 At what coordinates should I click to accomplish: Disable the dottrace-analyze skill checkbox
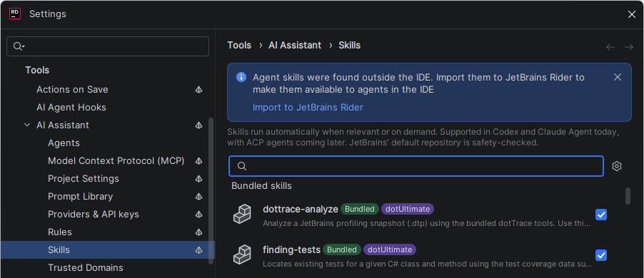pos(601,215)
